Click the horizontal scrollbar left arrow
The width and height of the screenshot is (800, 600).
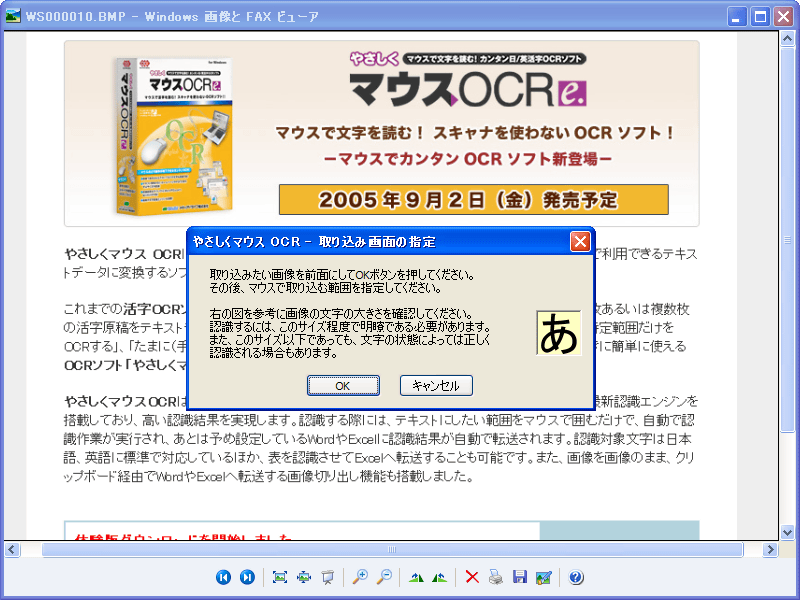tap(12, 549)
